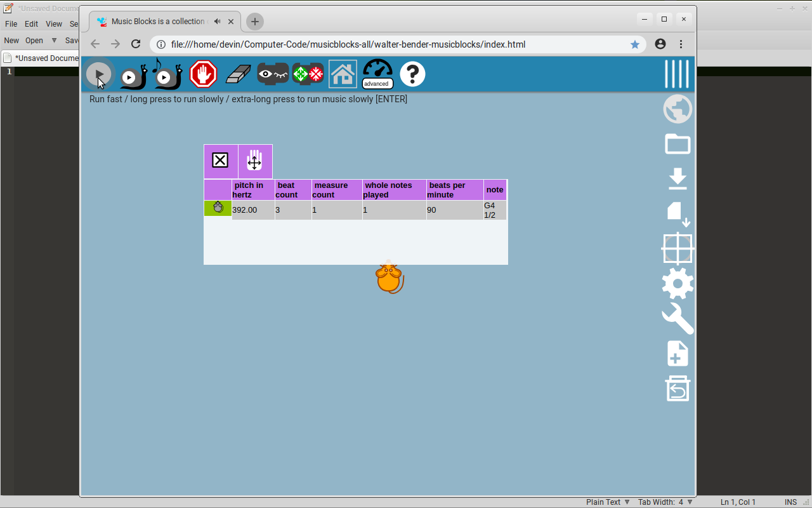This screenshot has height=508, width=812.
Task: Run slowly with the first snail icon
Action: 133,76
